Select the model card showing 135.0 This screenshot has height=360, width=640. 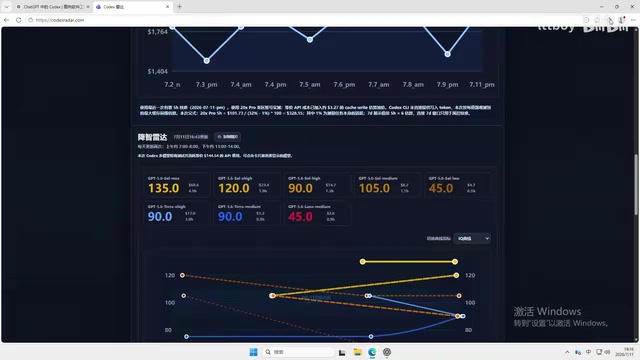176,185
